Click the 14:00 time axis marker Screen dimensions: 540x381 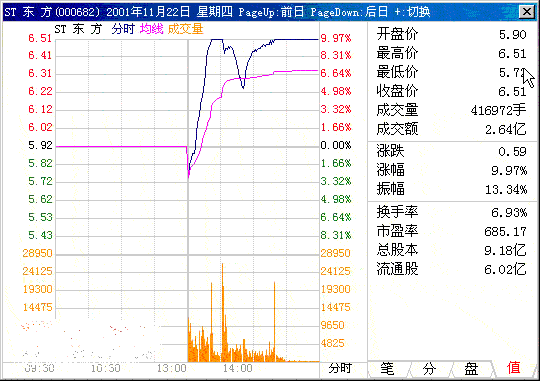tap(238, 368)
